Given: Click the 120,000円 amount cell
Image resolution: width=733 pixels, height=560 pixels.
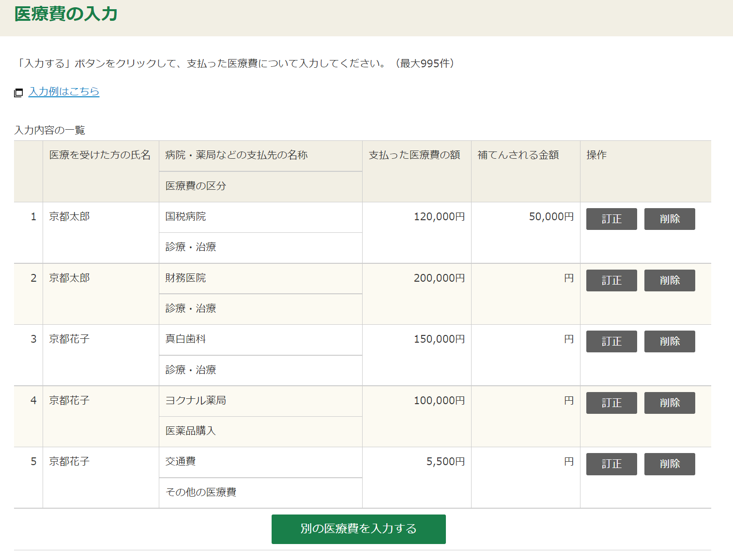Looking at the screenshot, I should click(x=439, y=217).
